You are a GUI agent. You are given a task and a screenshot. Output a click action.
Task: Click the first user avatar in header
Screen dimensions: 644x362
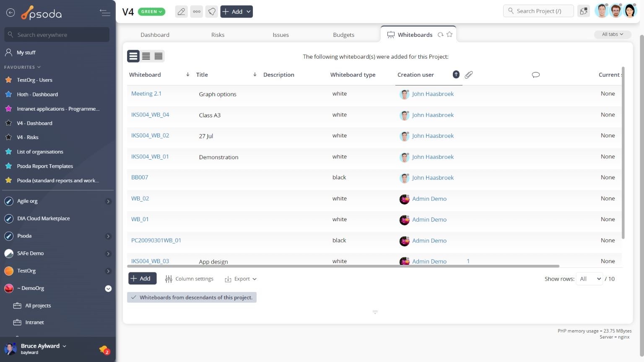pyautogui.click(x=602, y=11)
